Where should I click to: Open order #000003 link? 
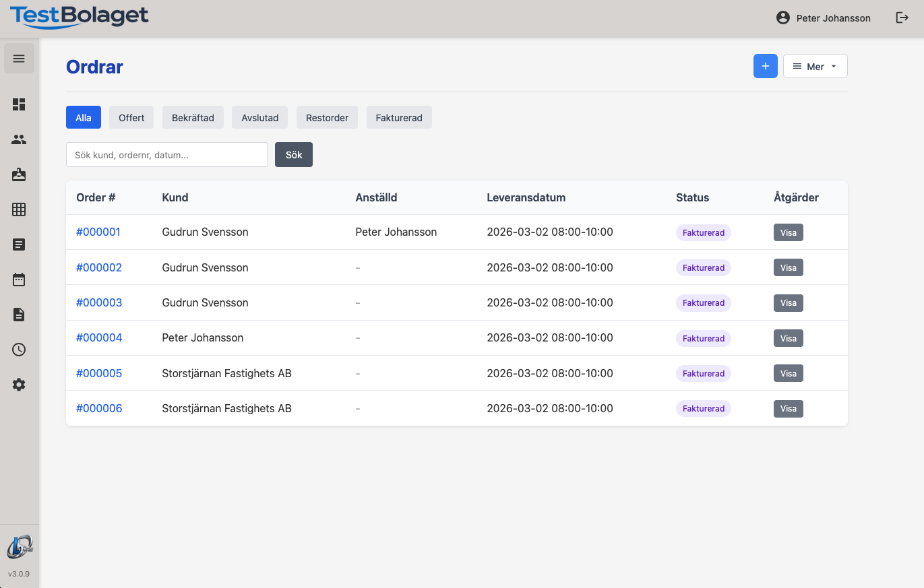[x=99, y=302]
